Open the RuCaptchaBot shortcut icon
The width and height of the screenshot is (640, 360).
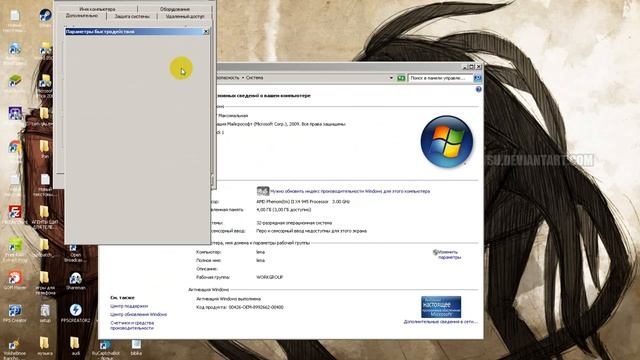pos(105,345)
